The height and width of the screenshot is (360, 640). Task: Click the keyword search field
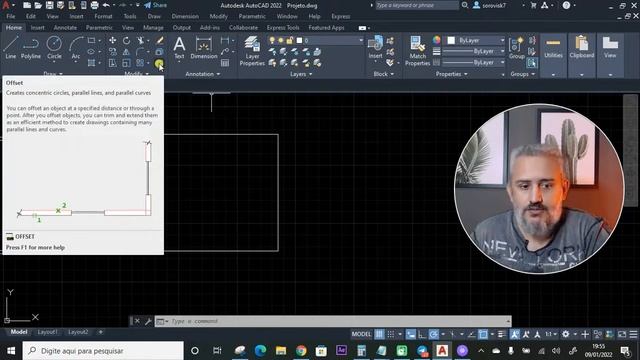point(416,5)
